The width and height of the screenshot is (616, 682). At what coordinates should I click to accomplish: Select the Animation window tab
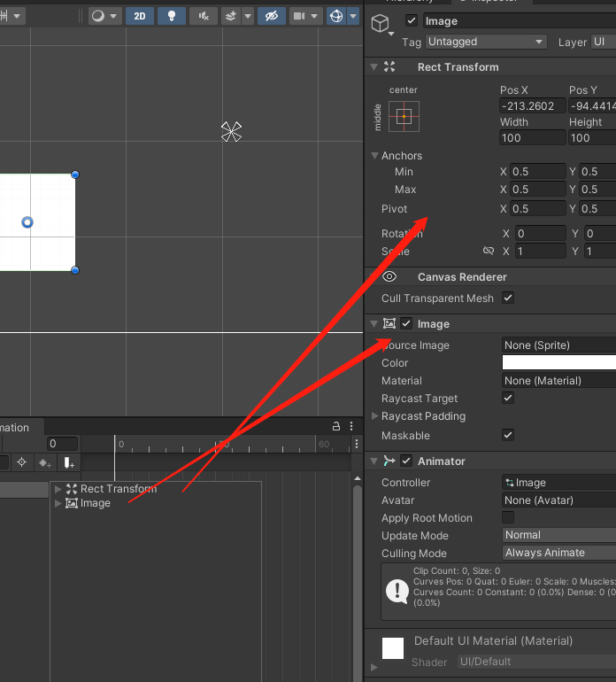click(20, 427)
